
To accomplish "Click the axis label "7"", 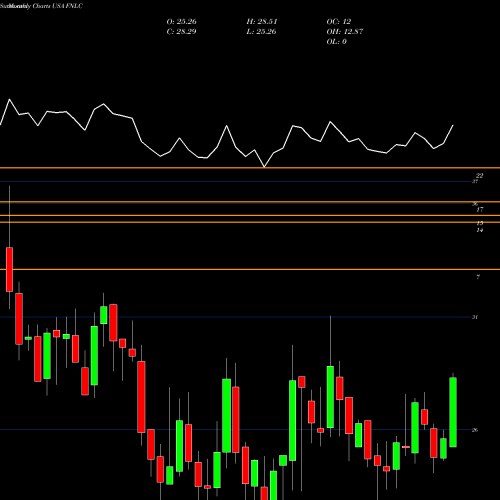I will coord(478,277).
